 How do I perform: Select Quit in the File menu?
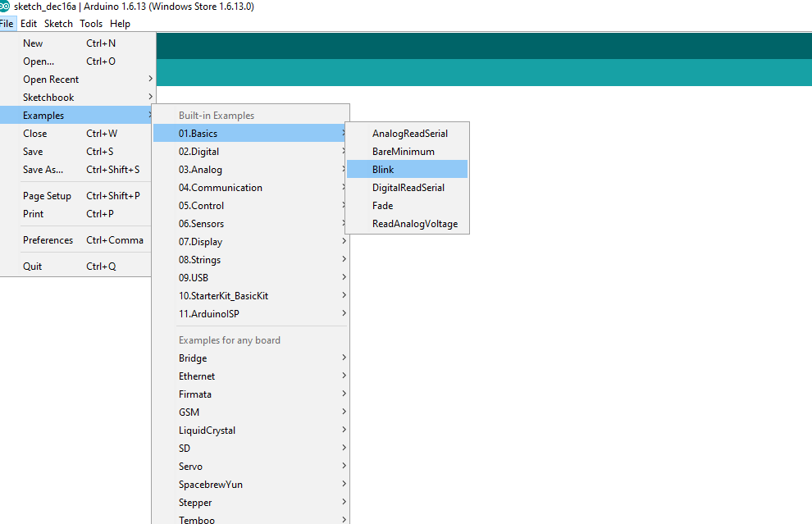coord(33,267)
